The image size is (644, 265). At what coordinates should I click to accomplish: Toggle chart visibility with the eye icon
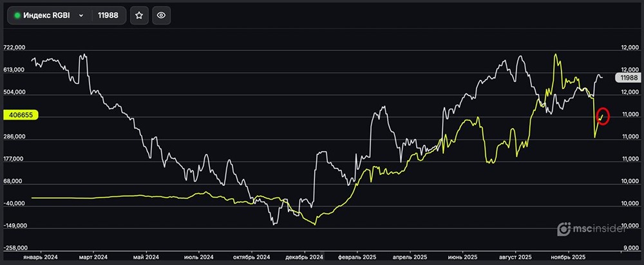[x=161, y=15]
